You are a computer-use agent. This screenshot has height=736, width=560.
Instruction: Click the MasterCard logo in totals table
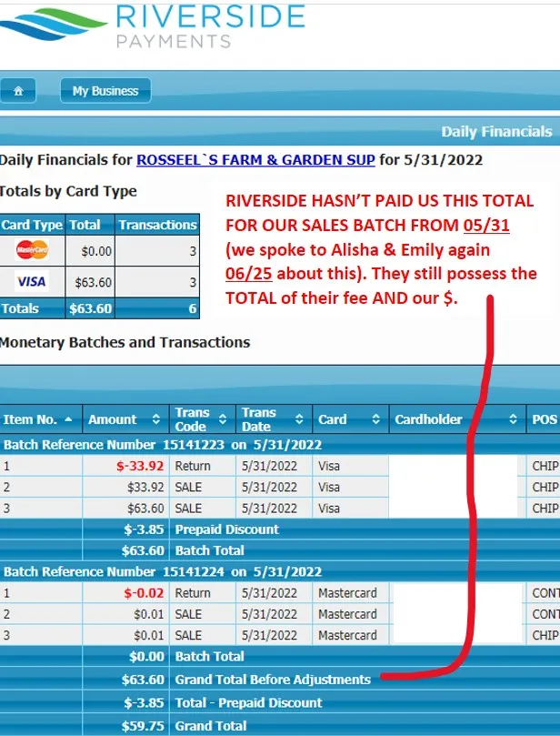click(32, 249)
